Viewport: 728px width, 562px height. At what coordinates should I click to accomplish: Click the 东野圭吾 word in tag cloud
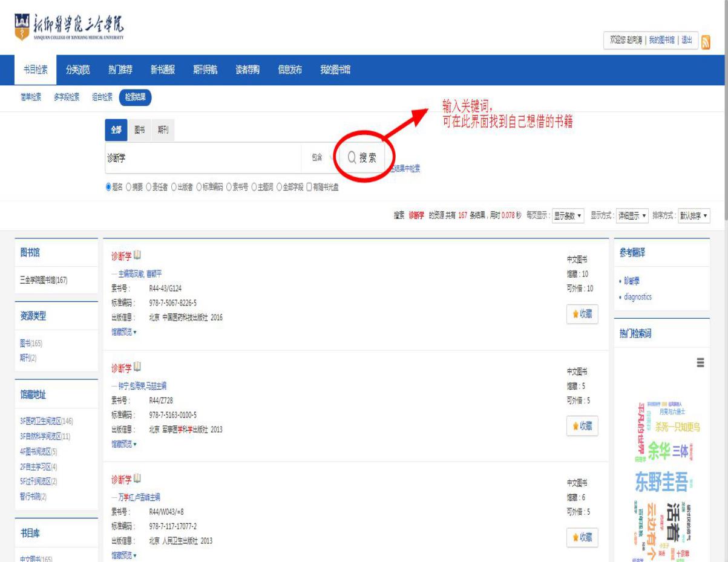click(x=664, y=482)
